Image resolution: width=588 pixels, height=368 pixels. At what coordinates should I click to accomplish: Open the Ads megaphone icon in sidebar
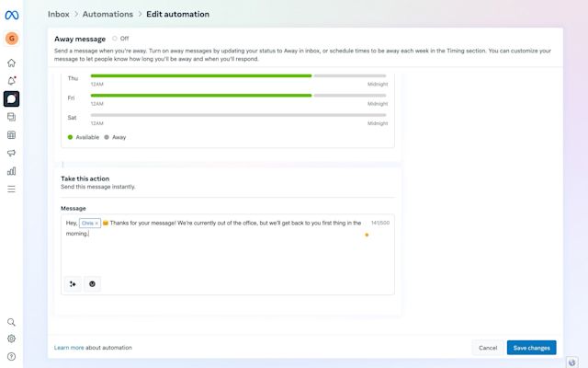coord(11,153)
